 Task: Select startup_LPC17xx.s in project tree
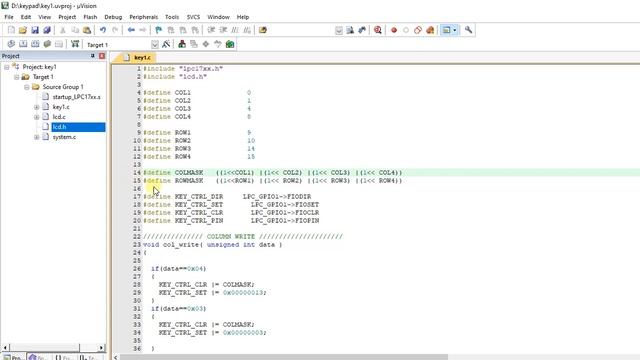click(76, 97)
